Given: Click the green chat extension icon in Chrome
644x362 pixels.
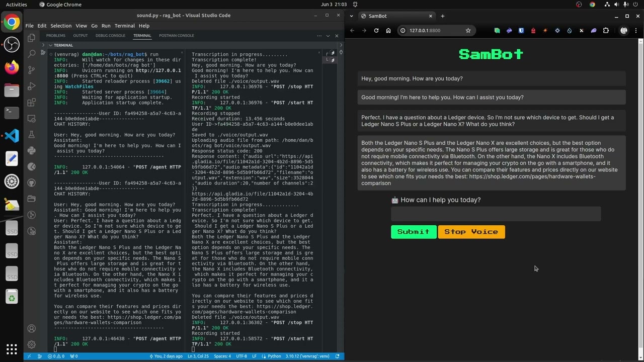Looking at the screenshot, I should pos(497,30).
